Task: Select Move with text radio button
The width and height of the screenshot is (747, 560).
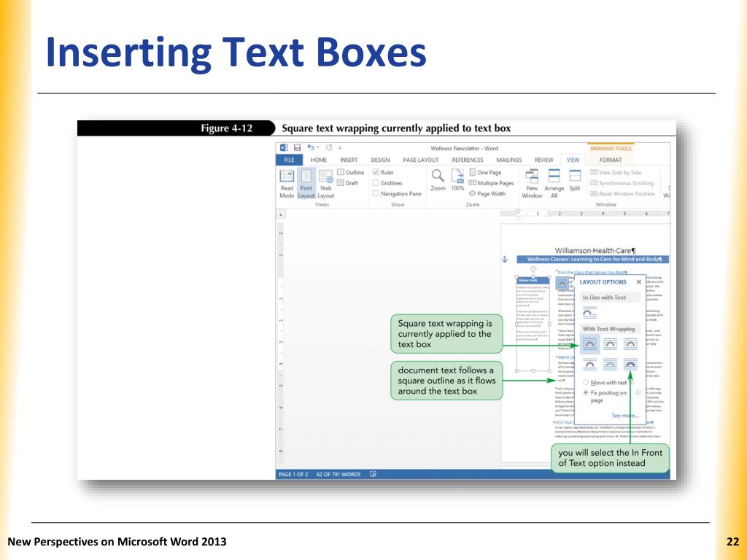Action: 586,382
